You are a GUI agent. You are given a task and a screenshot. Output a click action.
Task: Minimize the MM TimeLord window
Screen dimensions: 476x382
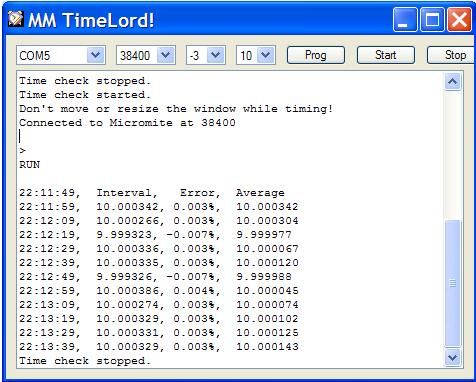tap(405, 20)
